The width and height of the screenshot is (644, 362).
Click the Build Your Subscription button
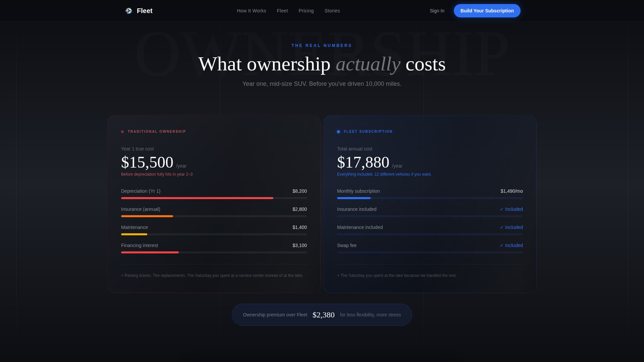pyautogui.click(x=487, y=11)
